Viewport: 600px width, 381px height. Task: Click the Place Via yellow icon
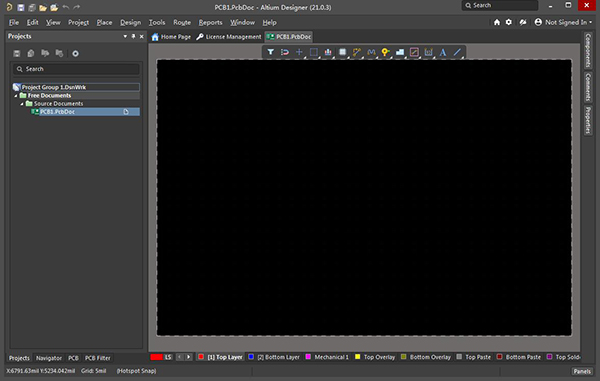385,52
